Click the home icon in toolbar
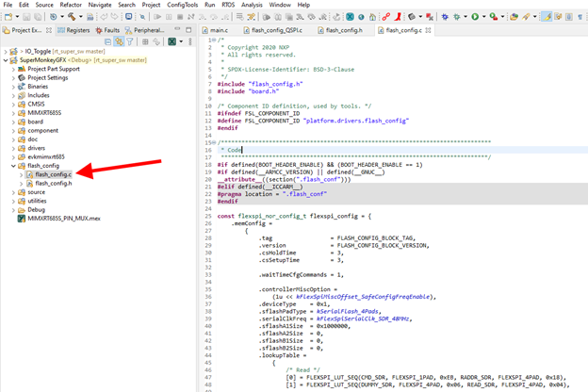 [x=372, y=17]
